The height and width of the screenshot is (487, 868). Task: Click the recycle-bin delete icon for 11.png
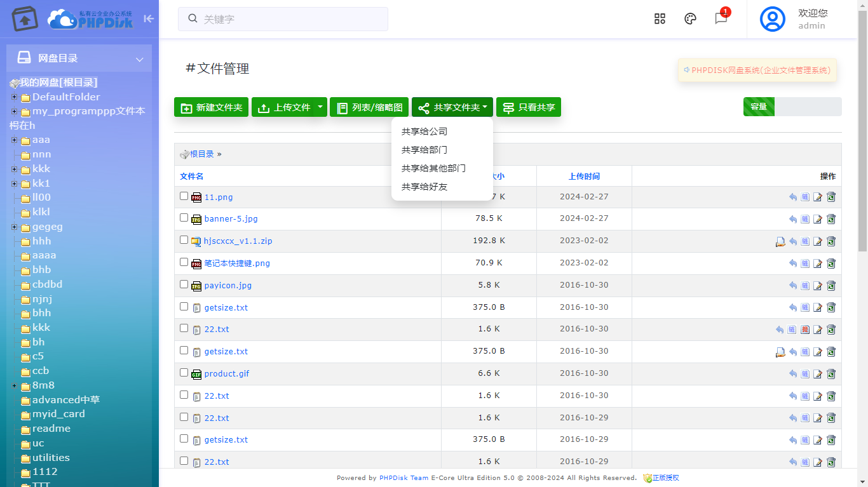[x=831, y=197]
